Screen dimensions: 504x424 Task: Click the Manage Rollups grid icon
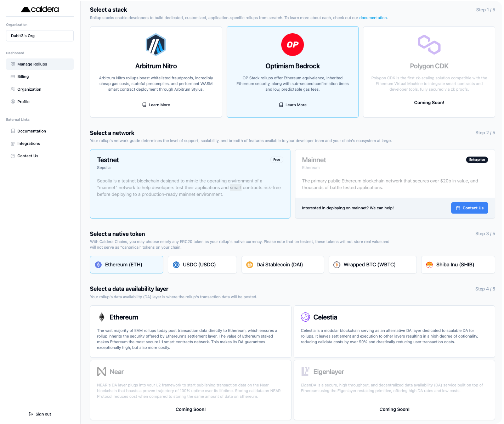13,64
